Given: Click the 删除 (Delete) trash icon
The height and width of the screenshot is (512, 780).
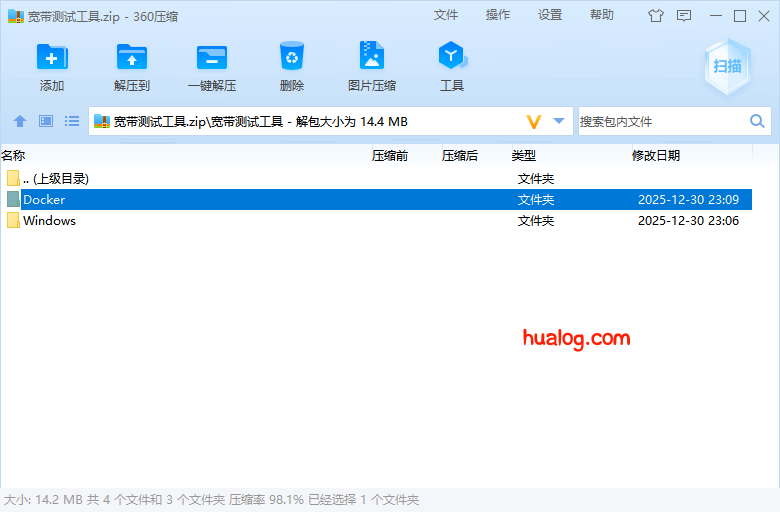Looking at the screenshot, I should 292,56.
